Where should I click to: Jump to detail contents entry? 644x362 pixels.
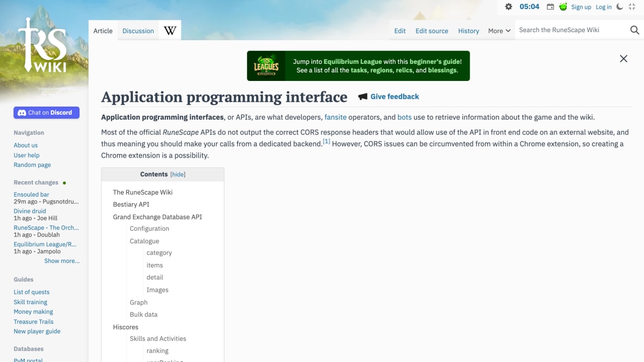click(x=155, y=277)
